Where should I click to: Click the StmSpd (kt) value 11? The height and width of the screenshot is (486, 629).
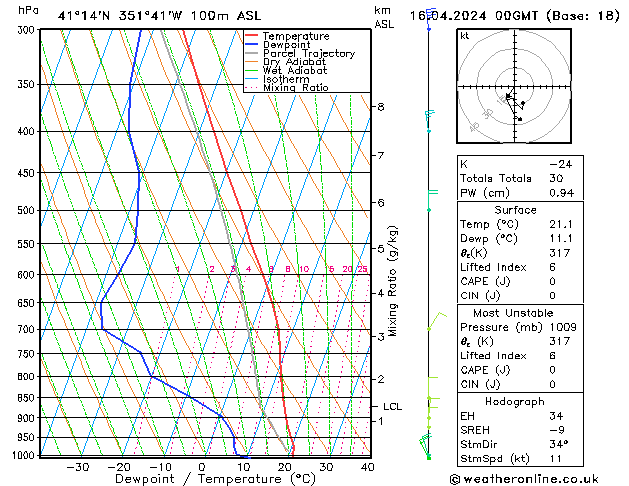point(556,458)
